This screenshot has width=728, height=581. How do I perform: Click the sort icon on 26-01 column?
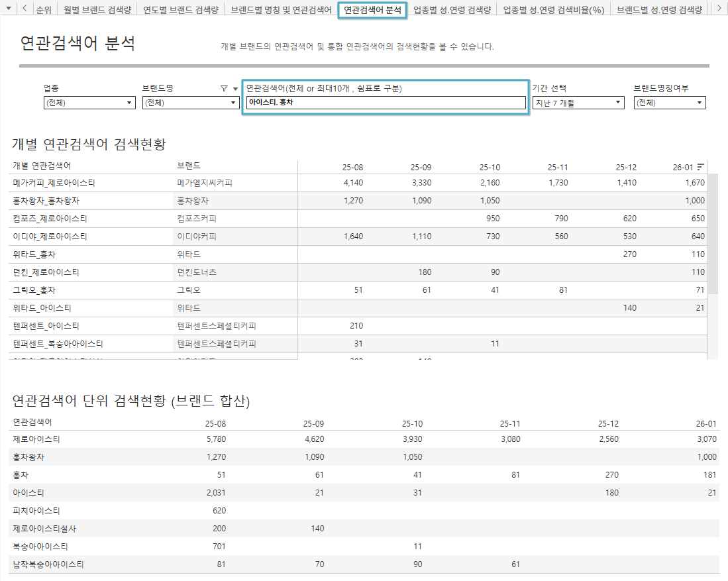701,166
